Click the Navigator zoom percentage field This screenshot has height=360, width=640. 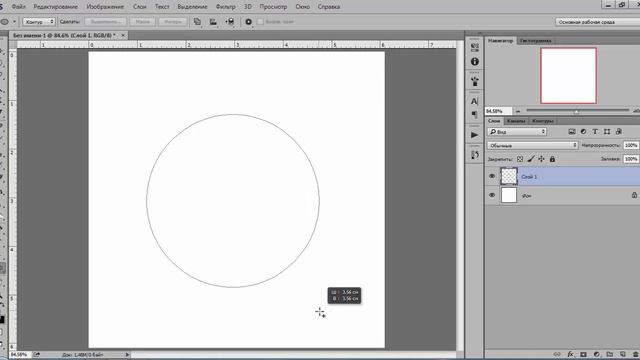pos(498,111)
